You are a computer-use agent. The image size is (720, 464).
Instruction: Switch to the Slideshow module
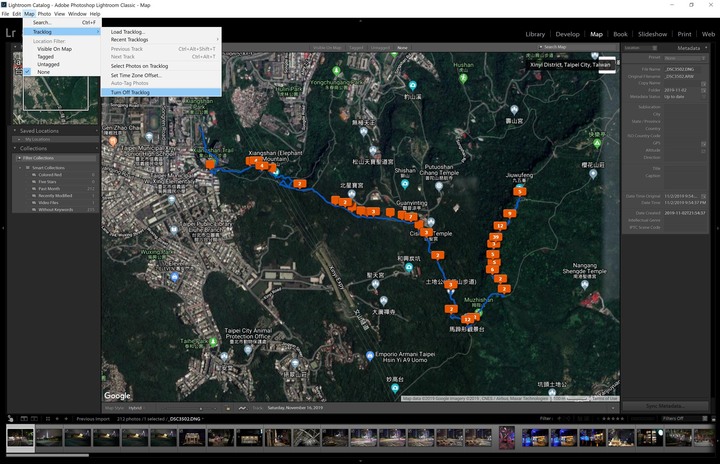click(652, 34)
